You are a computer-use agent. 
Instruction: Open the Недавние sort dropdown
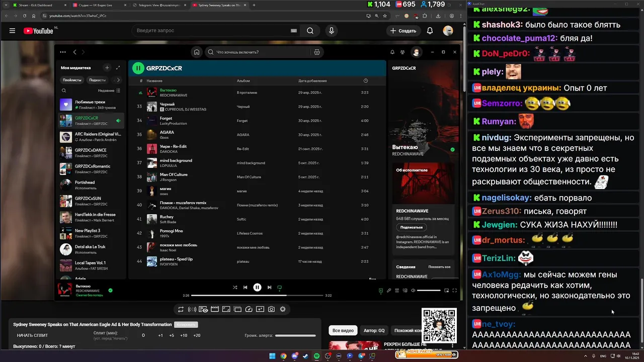[109, 90]
